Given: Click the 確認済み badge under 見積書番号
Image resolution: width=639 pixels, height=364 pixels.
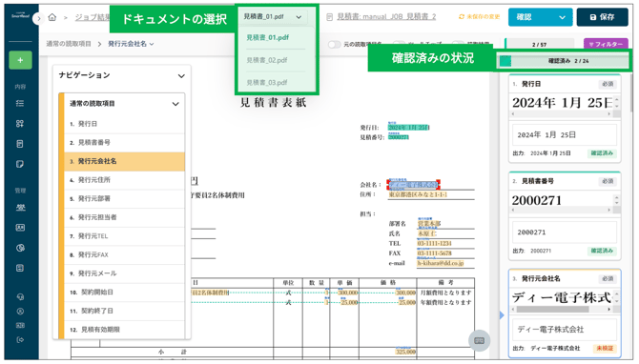Looking at the screenshot, I should coord(602,251).
